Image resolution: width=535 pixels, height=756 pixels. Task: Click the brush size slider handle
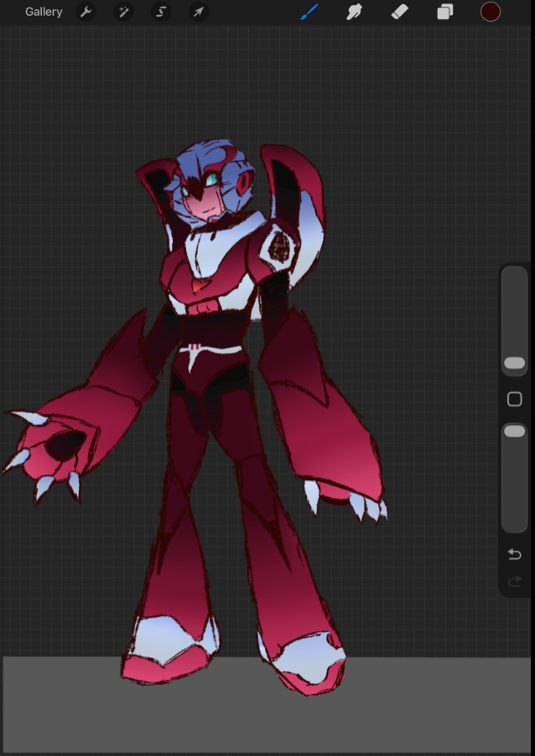pyautogui.click(x=514, y=363)
